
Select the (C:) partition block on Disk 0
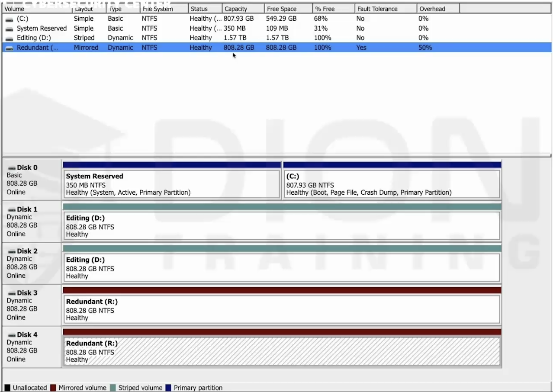click(392, 184)
